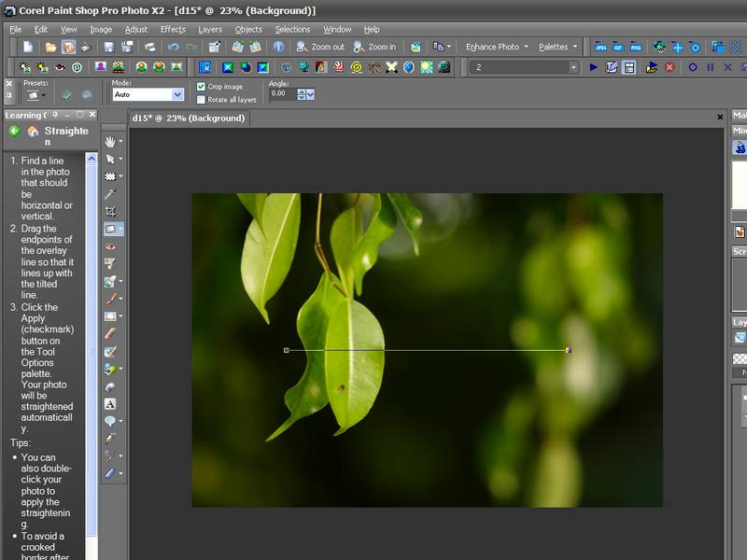Select the Dropper tool
Image resolution: width=747 pixels, height=560 pixels.
coord(110,194)
